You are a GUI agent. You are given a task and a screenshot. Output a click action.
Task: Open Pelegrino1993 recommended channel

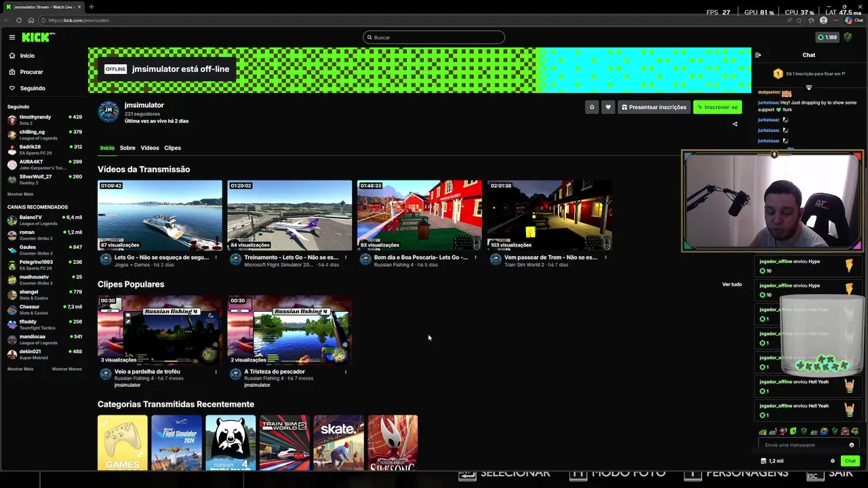point(45,265)
